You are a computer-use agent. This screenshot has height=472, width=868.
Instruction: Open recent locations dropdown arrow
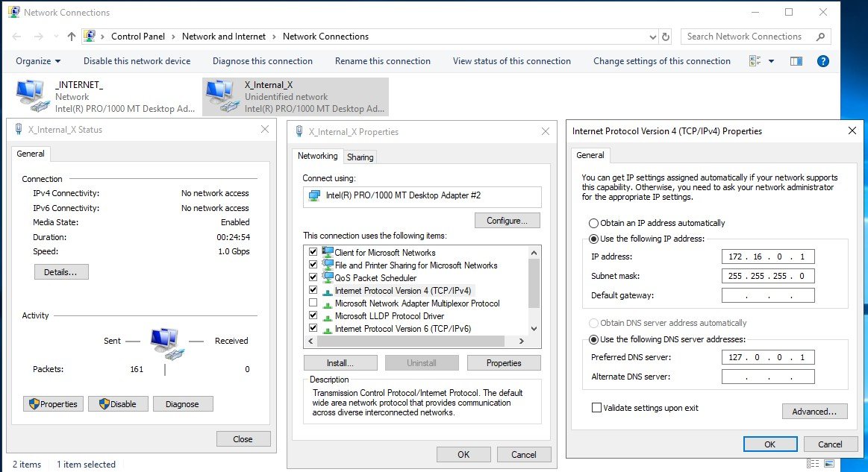coord(56,37)
